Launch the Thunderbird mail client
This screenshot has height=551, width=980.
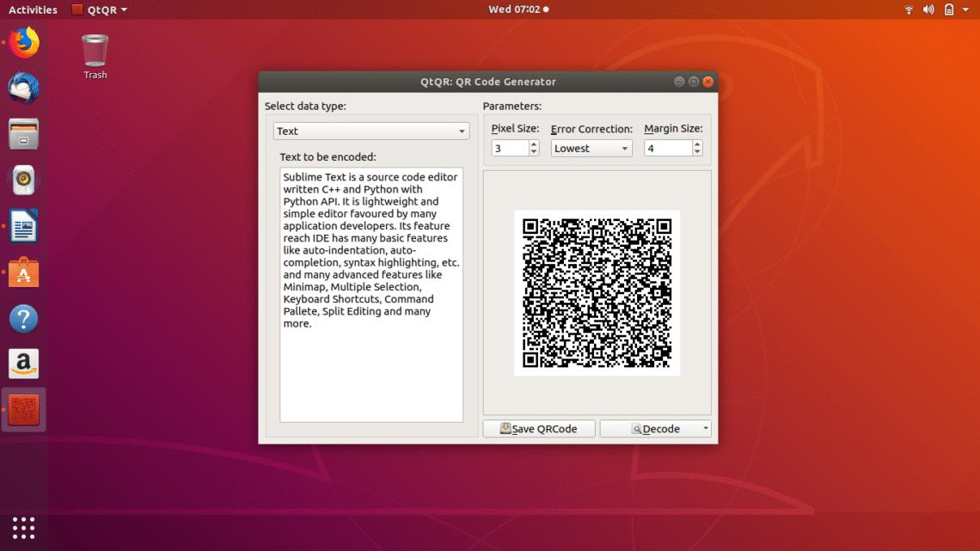(x=23, y=87)
